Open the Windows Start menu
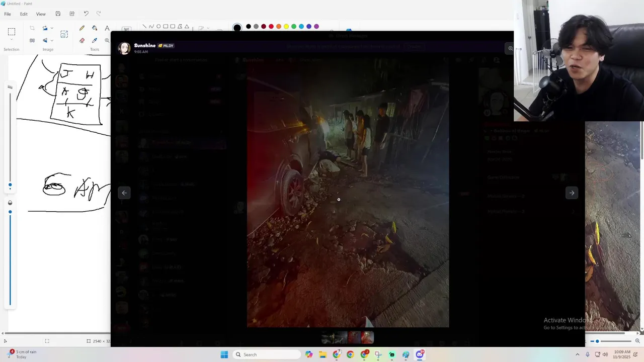The height and width of the screenshot is (362, 644). pos(224,354)
